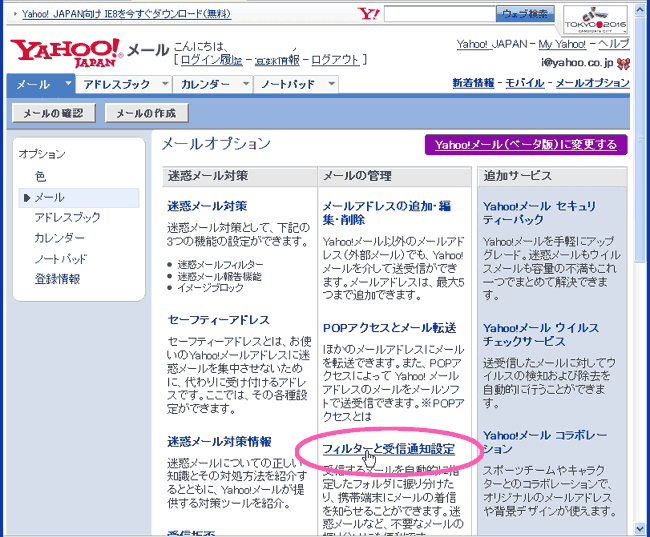The image size is (650, 537).
Task: Switch to the ノートパッド tab
Action: point(289,85)
